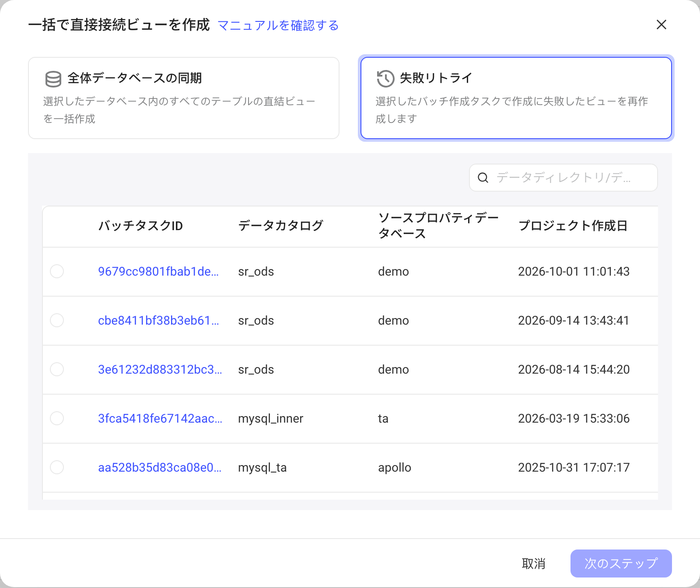This screenshot has height=588, width=700.
Task: Click the データカタログ column header
Action: point(280,226)
